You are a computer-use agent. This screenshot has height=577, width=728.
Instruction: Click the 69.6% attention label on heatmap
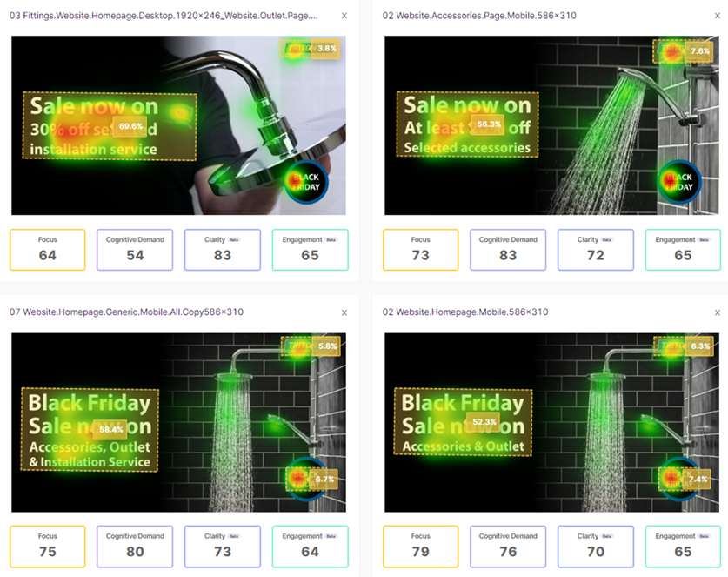click(130, 126)
